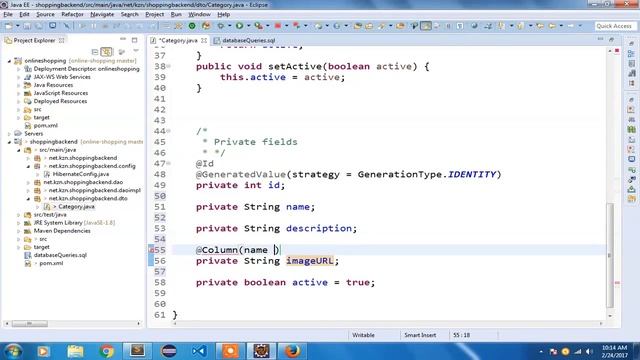
Task: Expand Deployment Descriptor: onlineshopping node
Action: click(19, 69)
